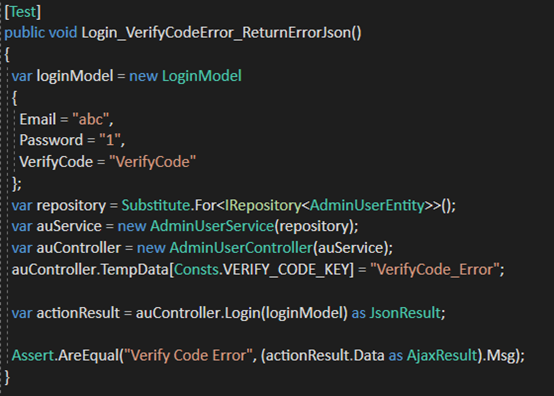
Task: Click the Test attribute annotation
Action: coord(23,12)
